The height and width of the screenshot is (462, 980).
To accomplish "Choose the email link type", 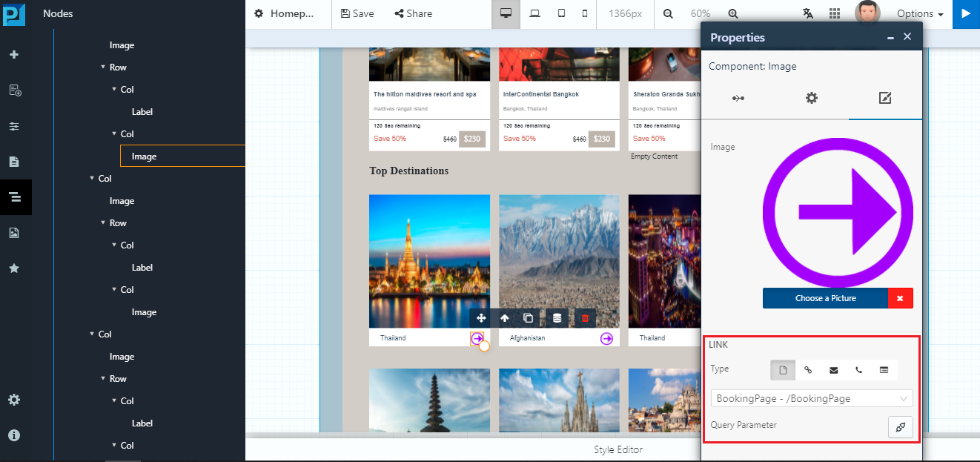I will tap(834, 369).
